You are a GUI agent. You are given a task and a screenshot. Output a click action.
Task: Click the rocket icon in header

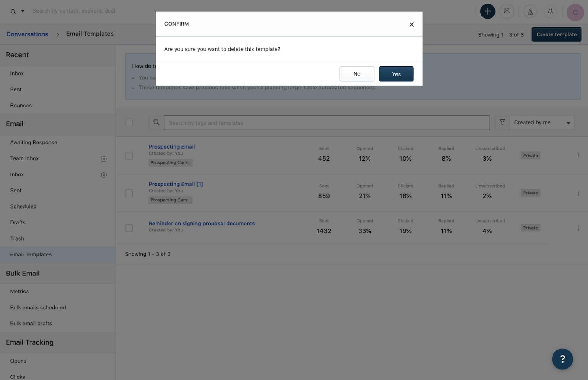(530, 11)
